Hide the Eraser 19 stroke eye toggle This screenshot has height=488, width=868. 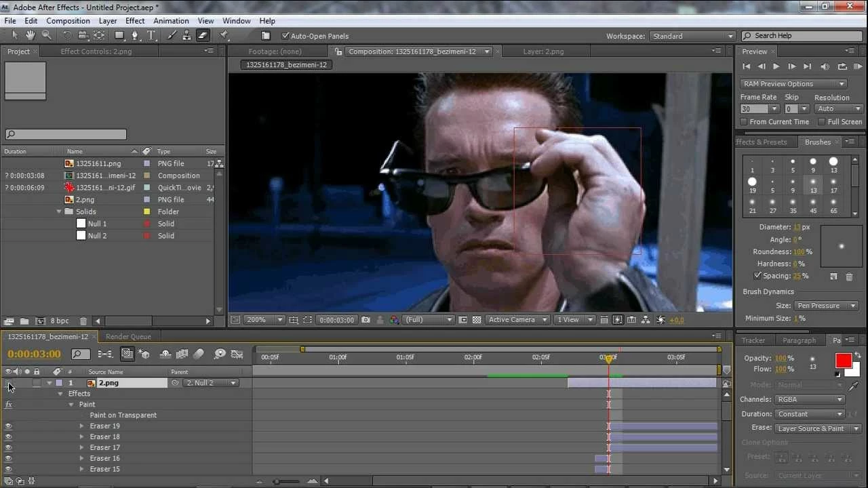coord(8,426)
